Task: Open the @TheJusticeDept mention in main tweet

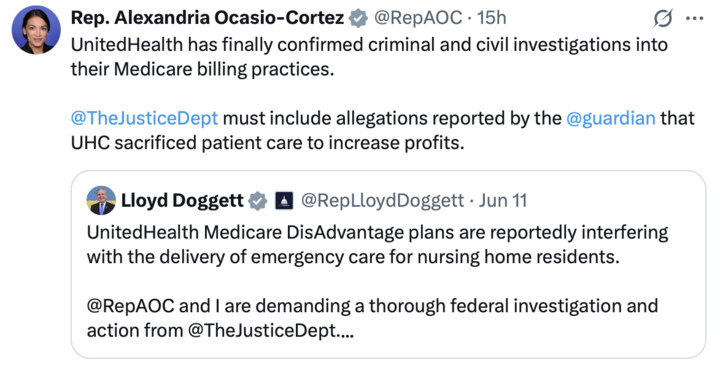Action: point(144,118)
